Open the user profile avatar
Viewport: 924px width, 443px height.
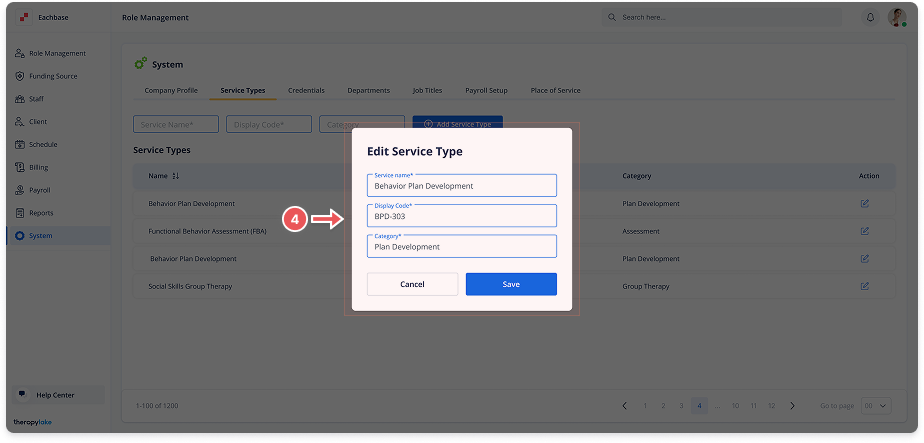896,17
